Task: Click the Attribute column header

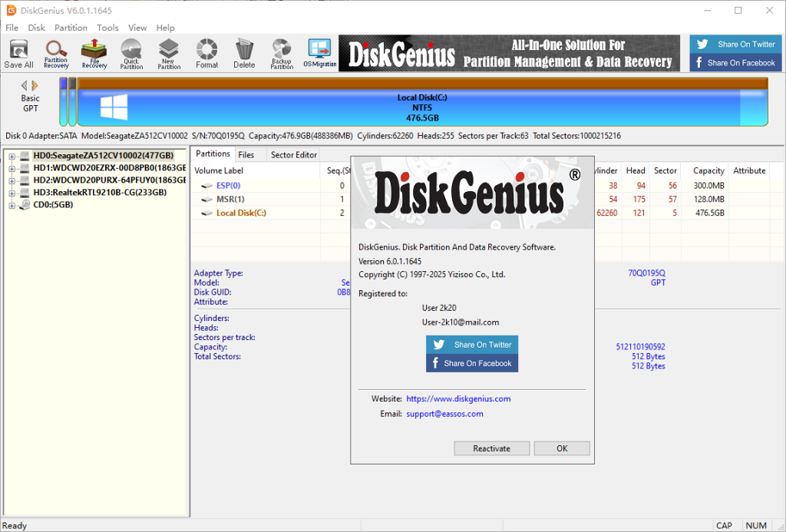Action: (749, 170)
